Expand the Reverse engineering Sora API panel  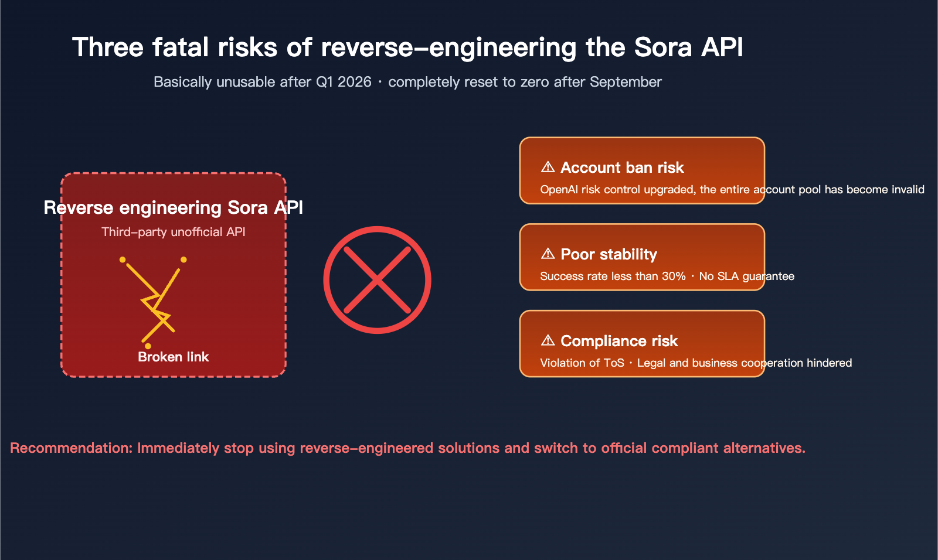tap(173, 274)
